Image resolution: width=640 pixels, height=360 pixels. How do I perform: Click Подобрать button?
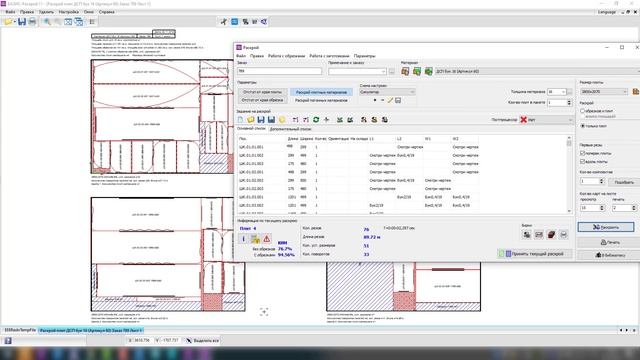[624, 182]
